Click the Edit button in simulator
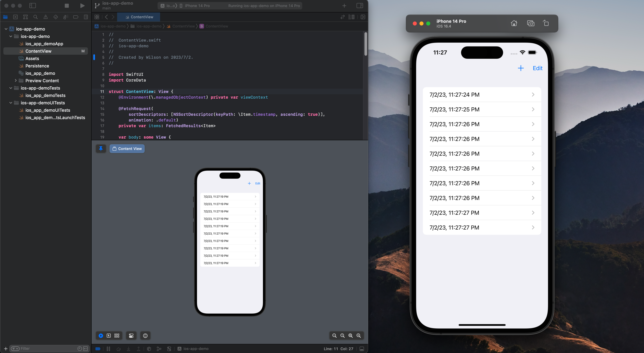The width and height of the screenshot is (644, 353). coord(538,68)
